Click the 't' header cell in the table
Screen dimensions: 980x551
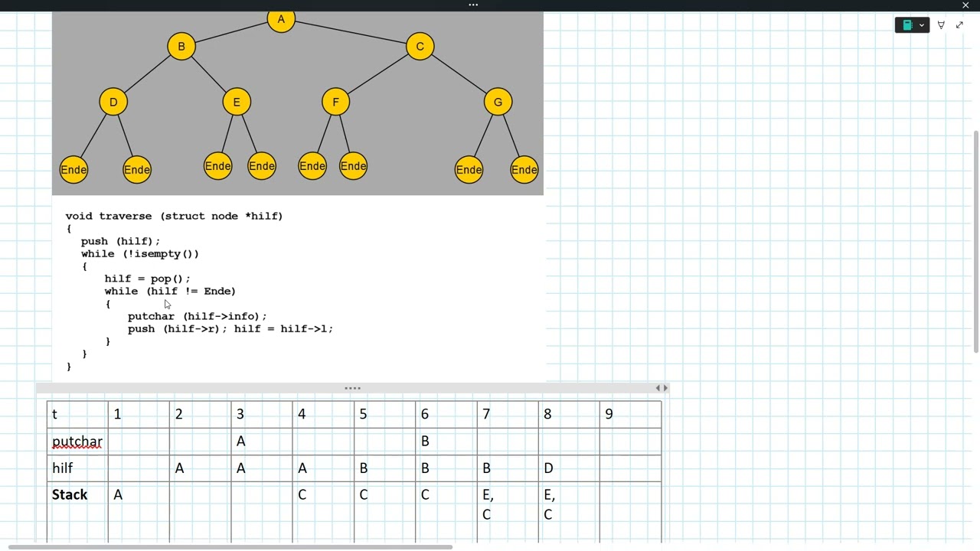tap(77, 414)
